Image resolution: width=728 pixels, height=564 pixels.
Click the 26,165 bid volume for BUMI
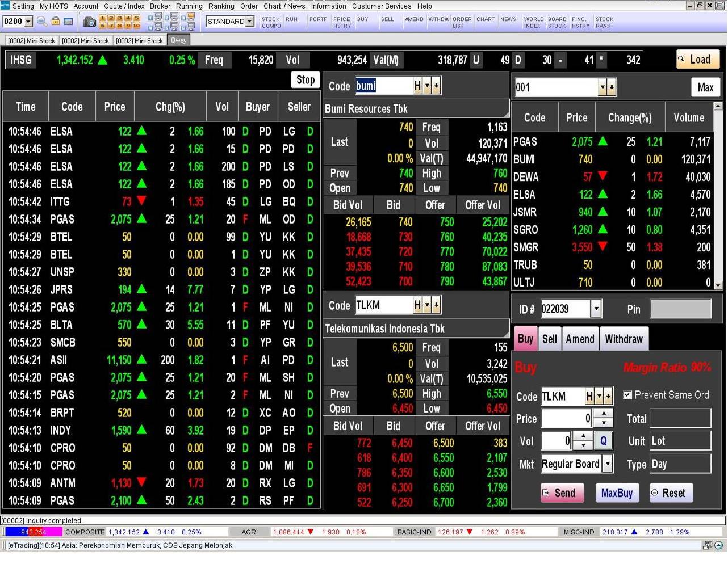click(358, 222)
